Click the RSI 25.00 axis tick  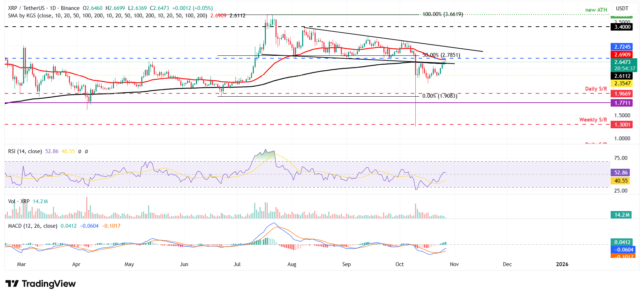click(621, 191)
